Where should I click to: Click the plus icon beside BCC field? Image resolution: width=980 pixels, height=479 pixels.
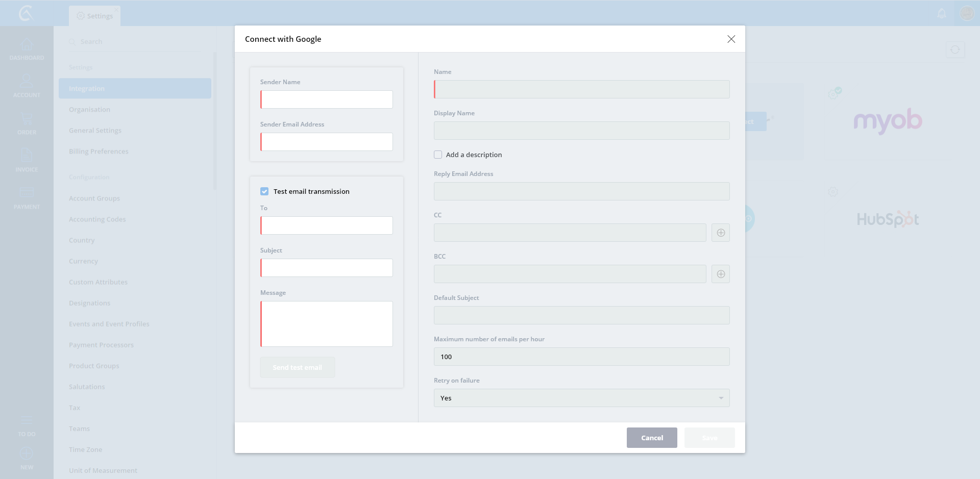point(720,274)
